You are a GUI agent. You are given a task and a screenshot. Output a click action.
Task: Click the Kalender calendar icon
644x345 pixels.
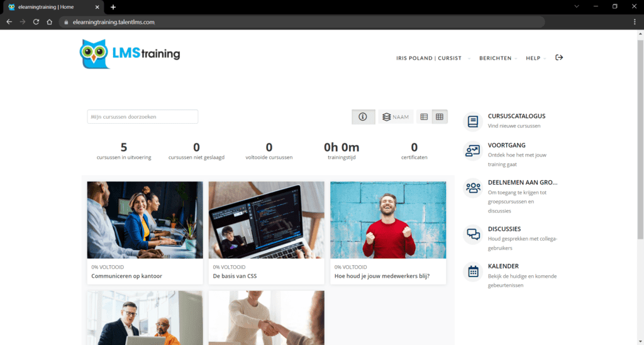coord(473,271)
